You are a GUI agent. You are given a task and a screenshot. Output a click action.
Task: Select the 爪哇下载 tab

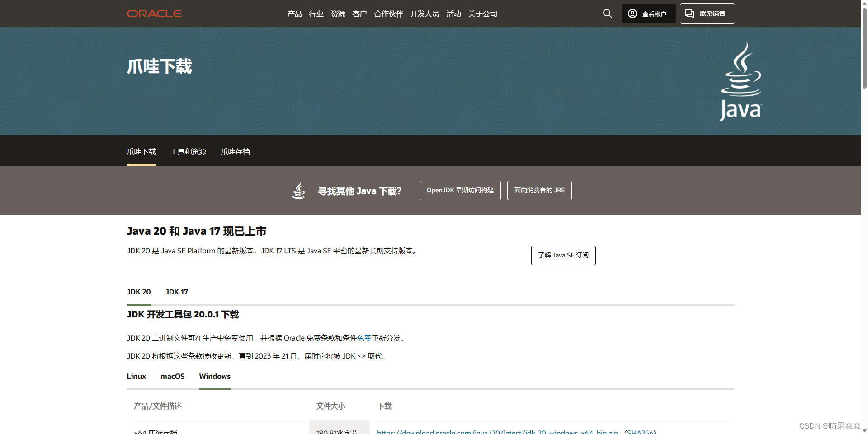pyautogui.click(x=141, y=151)
